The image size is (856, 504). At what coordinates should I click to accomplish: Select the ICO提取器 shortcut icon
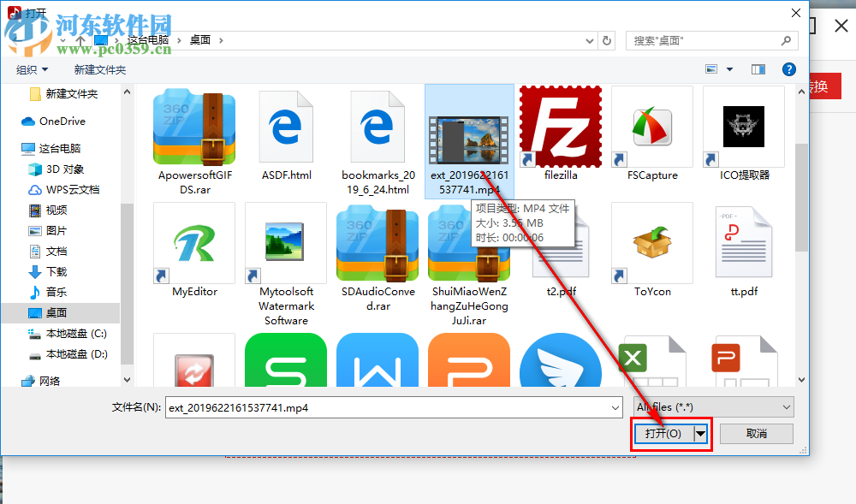tap(744, 127)
